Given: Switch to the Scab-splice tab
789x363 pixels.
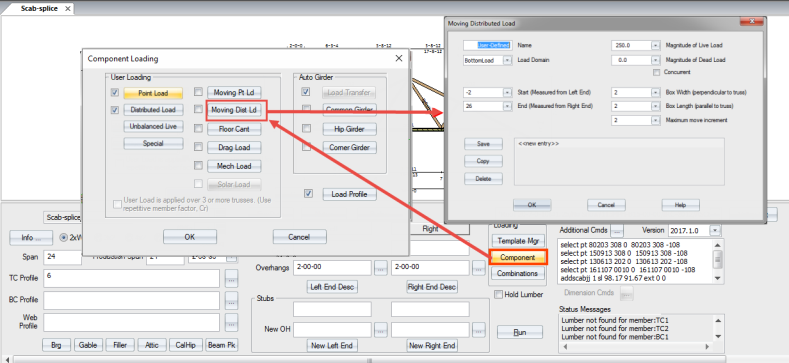Looking at the screenshot, I should pos(39,9).
